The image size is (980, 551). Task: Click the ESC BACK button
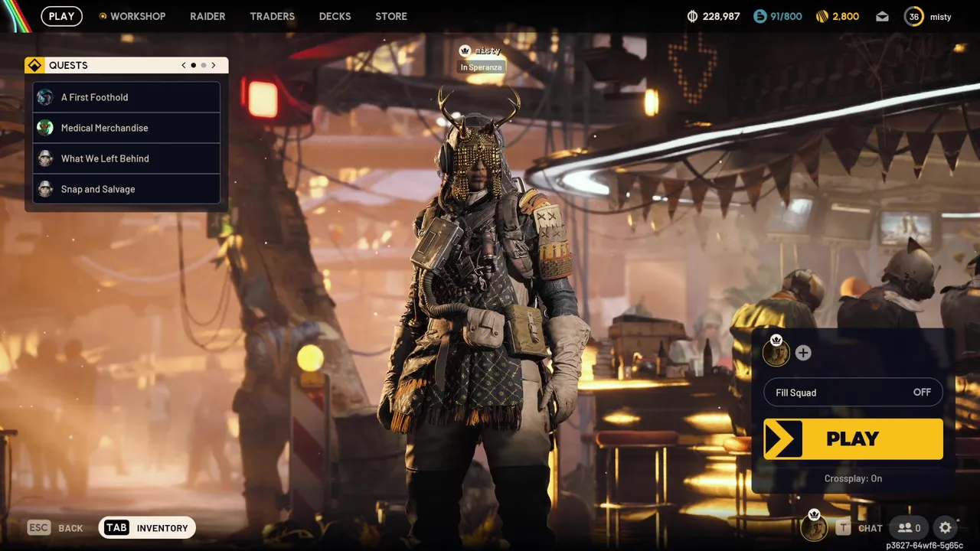(x=55, y=528)
